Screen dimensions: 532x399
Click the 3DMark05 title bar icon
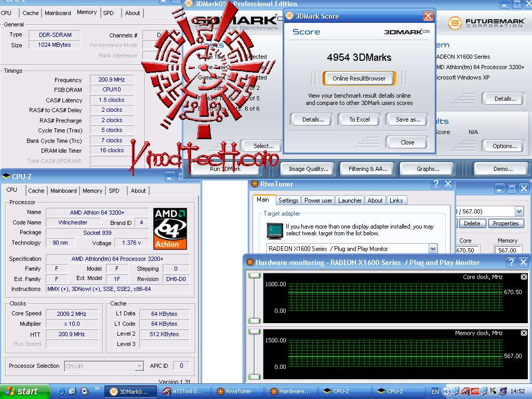click(189, 4)
